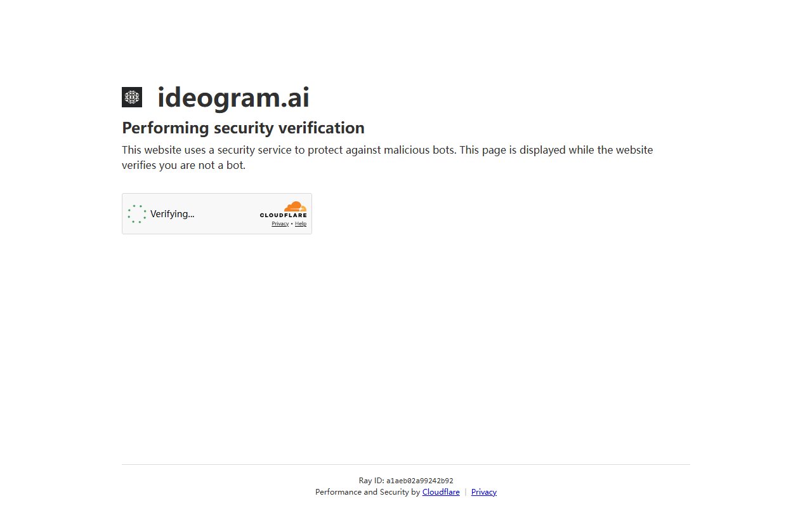This screenshot has width=812, height=508.
Task: Click the green Verifying spinner
Action: point(137,214)
